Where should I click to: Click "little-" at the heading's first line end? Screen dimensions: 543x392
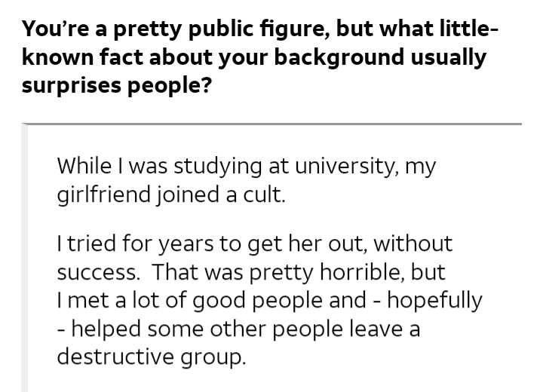tap(469, 28)
